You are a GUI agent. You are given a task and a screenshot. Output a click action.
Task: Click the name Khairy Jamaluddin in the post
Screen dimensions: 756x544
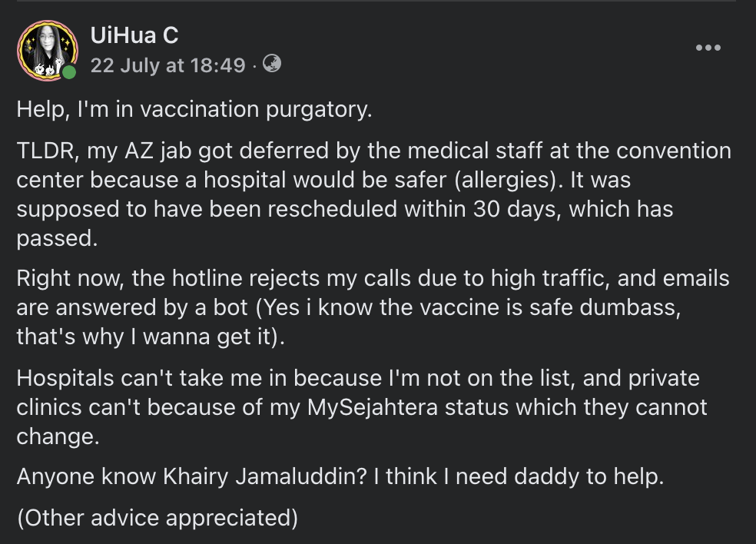[x=265, y=476]
